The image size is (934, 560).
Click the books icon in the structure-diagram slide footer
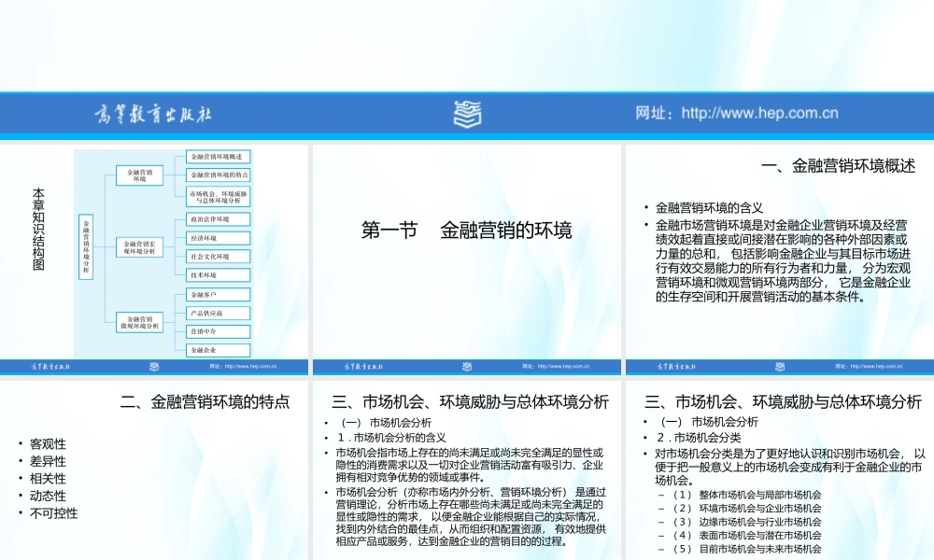point(152,366)
